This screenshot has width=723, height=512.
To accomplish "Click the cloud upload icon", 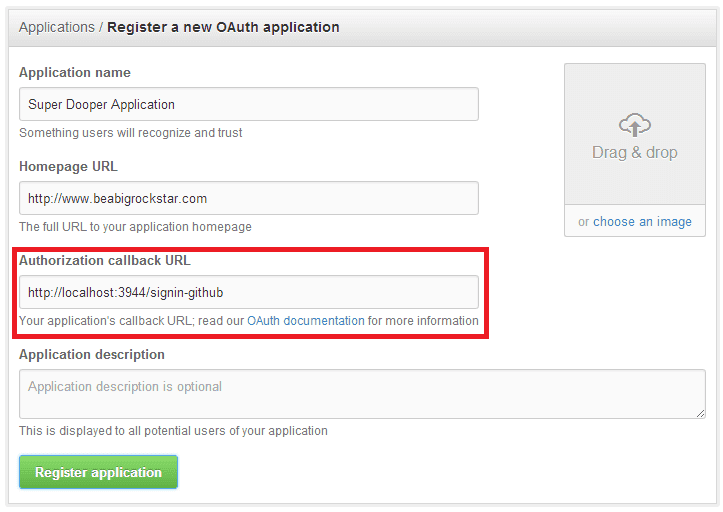I will tap(634, 125).
